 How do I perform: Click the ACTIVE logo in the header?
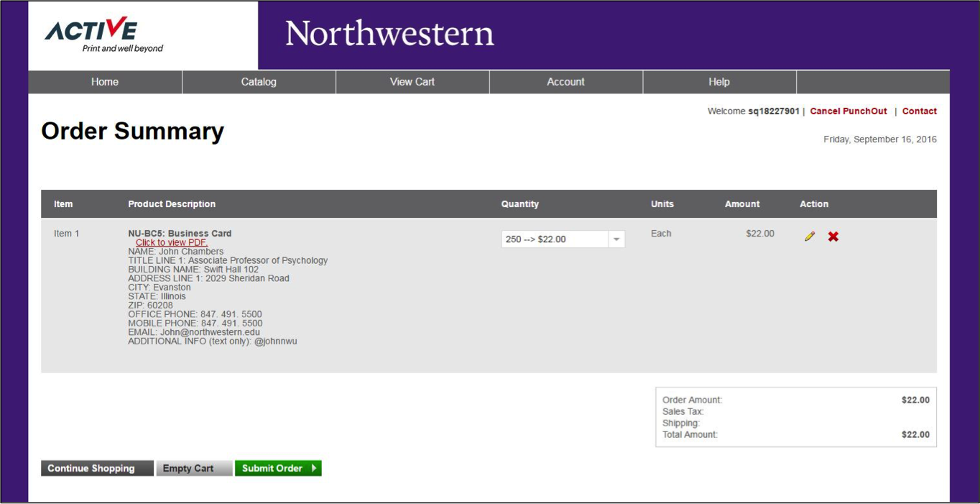[104, 35]
